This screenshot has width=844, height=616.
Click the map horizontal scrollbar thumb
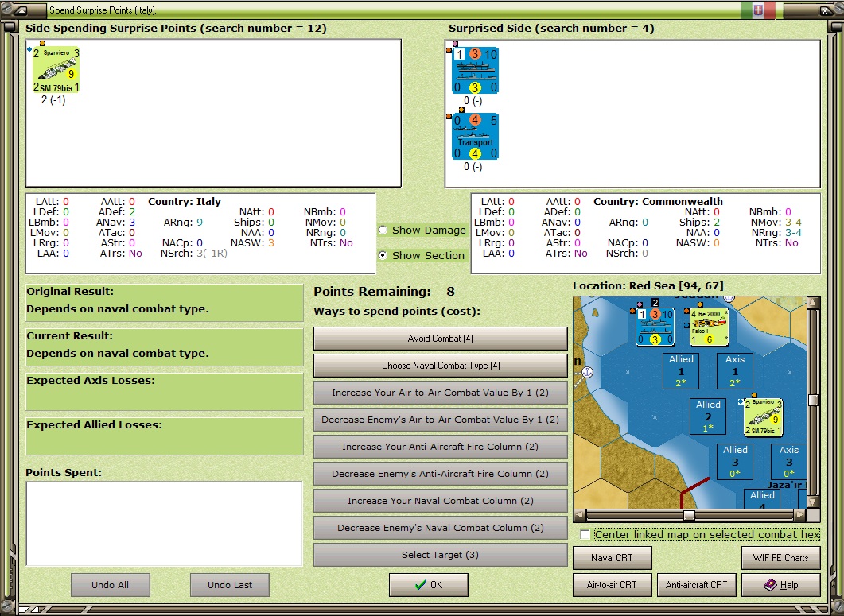pos(688,515)
